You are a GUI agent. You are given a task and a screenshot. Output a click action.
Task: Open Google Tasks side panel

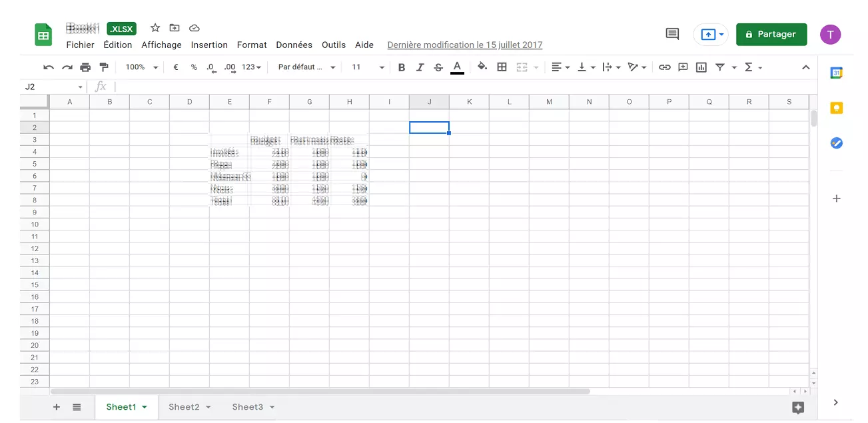click(837, 143)
